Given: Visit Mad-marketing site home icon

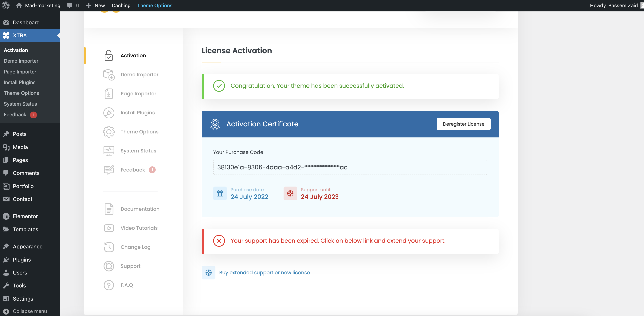Looking at the screenshot, I should (x=19, y=5).
